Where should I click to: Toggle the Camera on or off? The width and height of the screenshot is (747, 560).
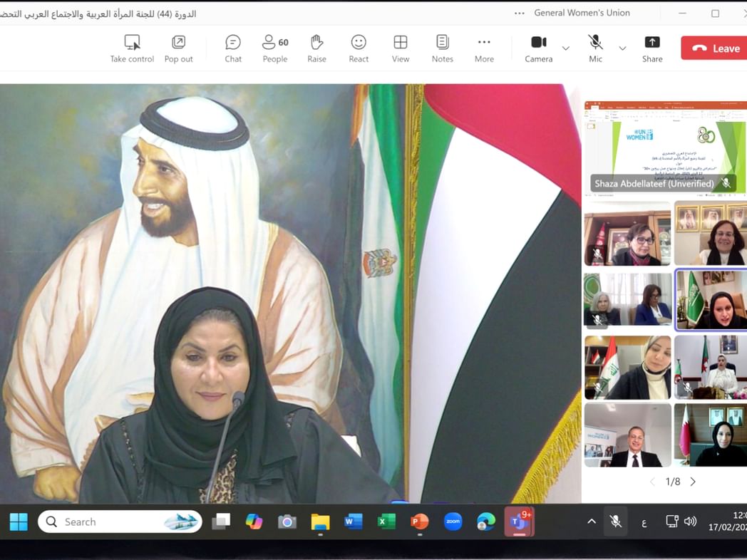pyautogui.click(x=539, y=48)
